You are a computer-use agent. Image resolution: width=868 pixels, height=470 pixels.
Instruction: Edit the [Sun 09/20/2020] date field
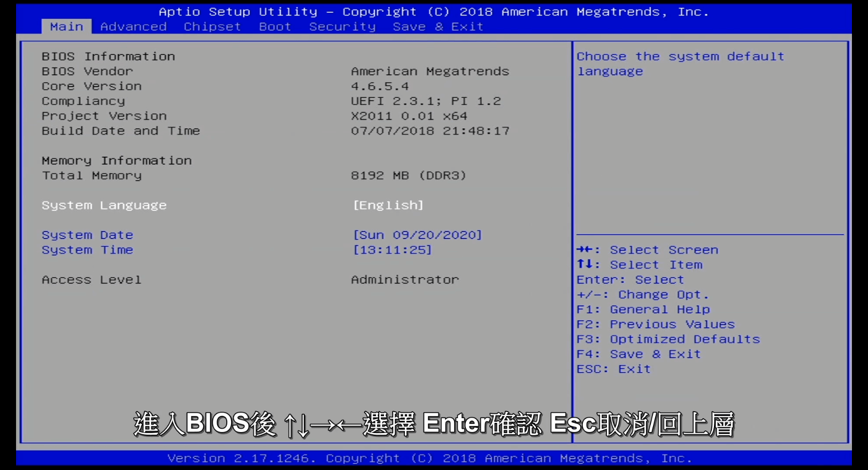click(417, 235)
